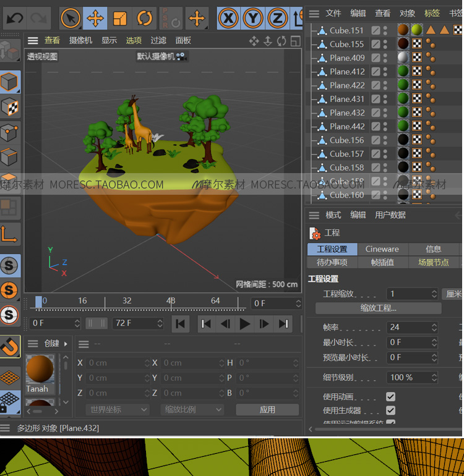The image size is (464, 476).
Task: Choose the Rotate tool
Action: pos(145,19)
